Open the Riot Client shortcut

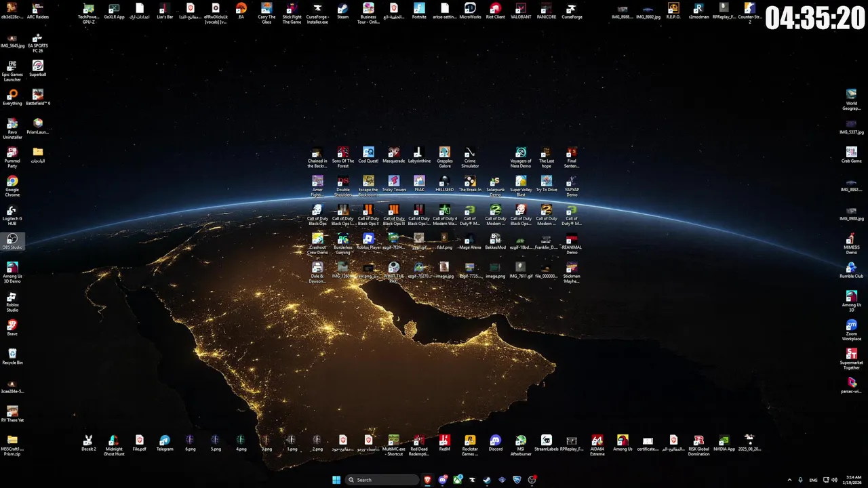click(x=496, y=10)
